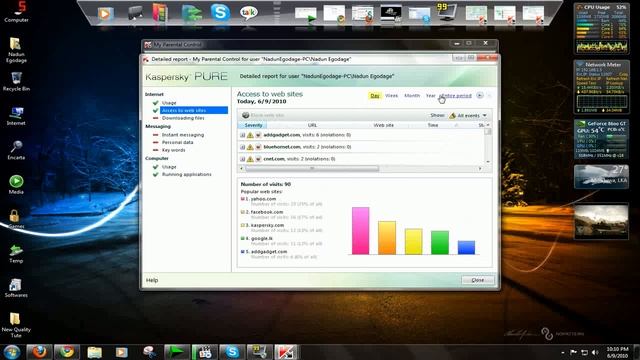Open the Encarta desktop shortcut
Viewport: 640px width, 360px height.
16,150
